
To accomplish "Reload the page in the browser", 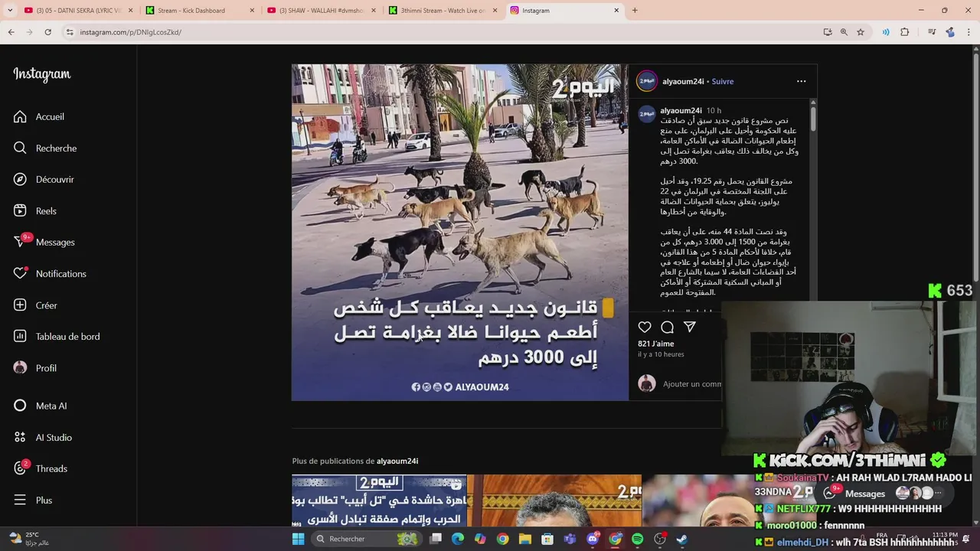I will point(47,32).
